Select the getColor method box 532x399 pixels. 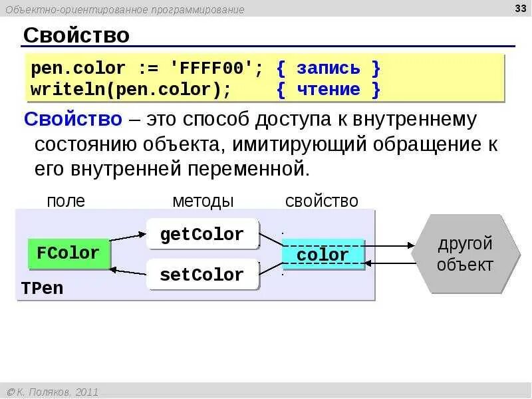pyautogui.click(x=203, y=235)
